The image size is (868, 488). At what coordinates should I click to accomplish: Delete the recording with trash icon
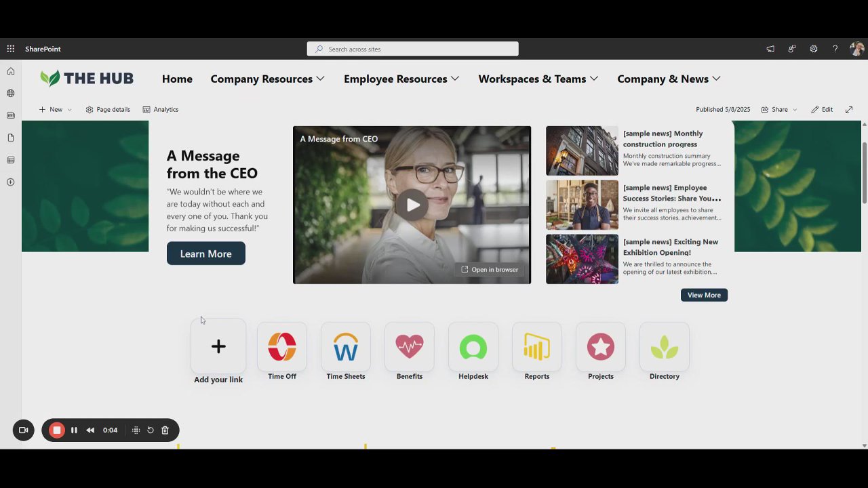(x=165, y=430)
